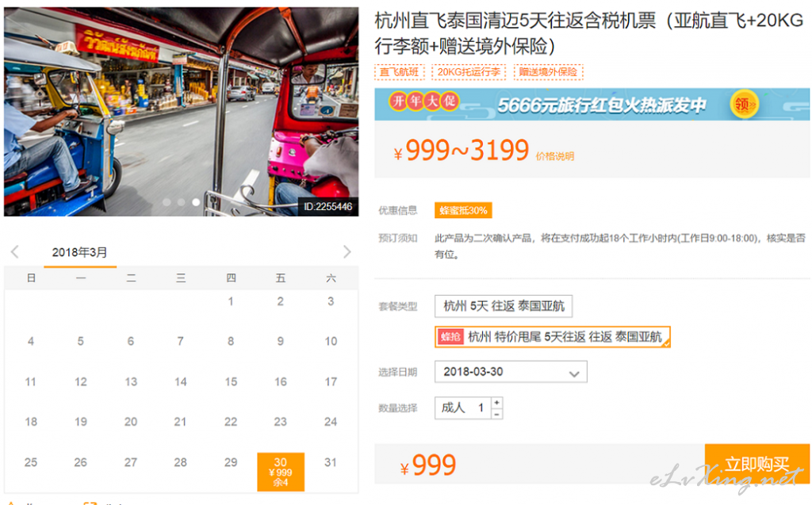Click the 直飞航班 tag

pyautogui.click(x=400, y=72)
